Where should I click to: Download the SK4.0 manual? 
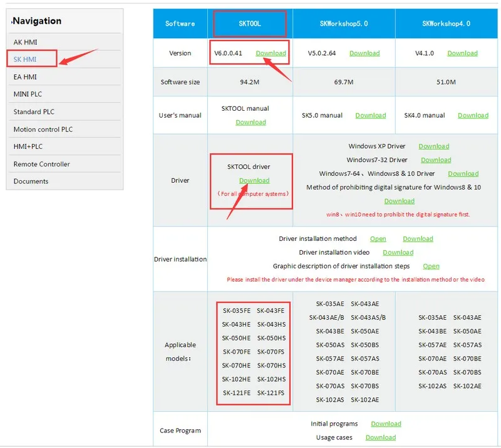click(x=473, y=115)
